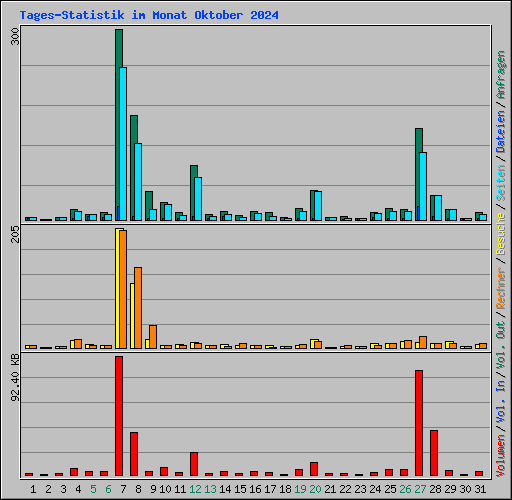Click the '300' axis label of top chart

[x=15, y=36]
